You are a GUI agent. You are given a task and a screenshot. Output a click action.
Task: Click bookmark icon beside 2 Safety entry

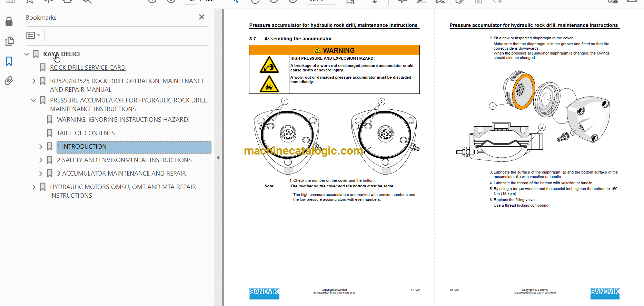pyautogui.click(x=50, y=160)
